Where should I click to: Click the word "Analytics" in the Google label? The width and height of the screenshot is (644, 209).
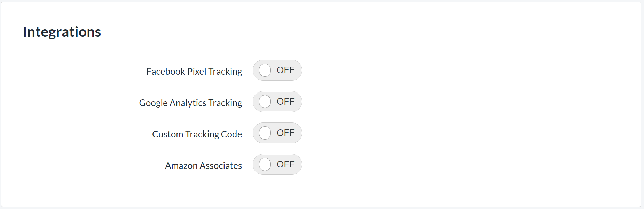188,103
